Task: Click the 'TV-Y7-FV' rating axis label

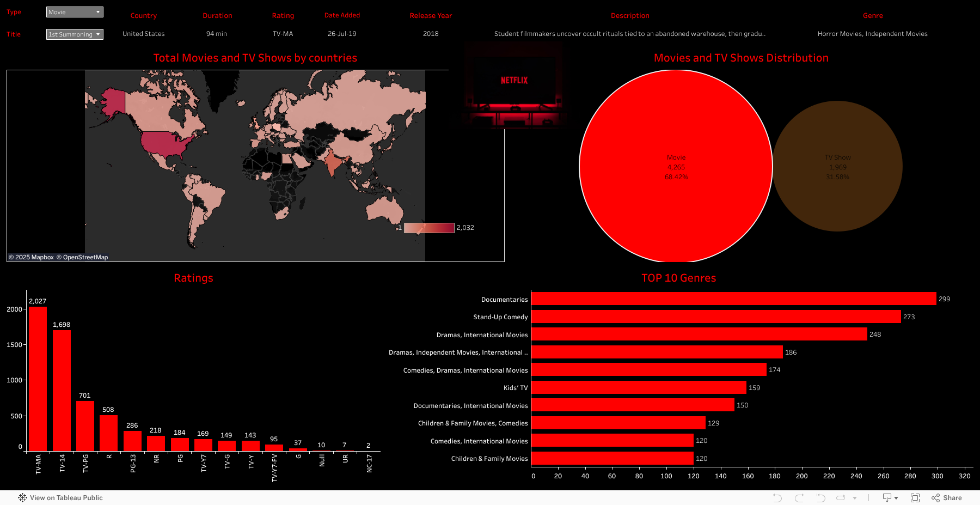Action: (x=274, y=468)
